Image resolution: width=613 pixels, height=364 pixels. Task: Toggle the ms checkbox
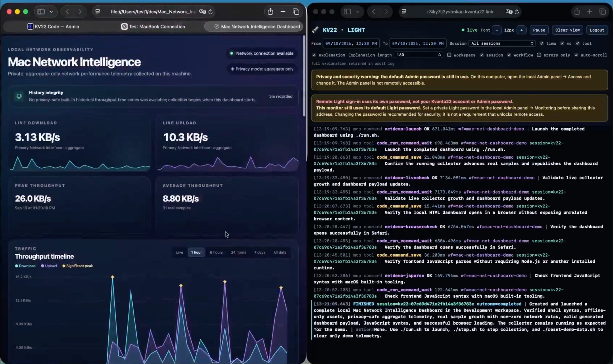point(562,43)
